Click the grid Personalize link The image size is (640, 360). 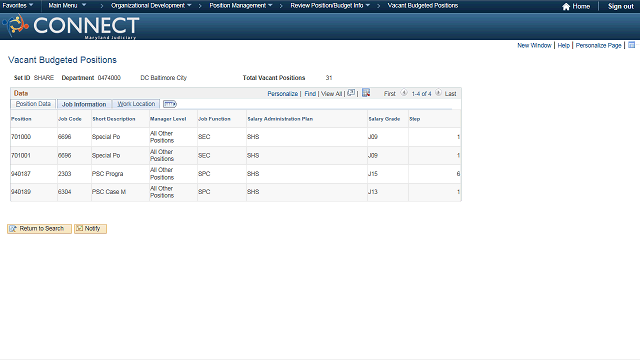(x=282, y=93)
